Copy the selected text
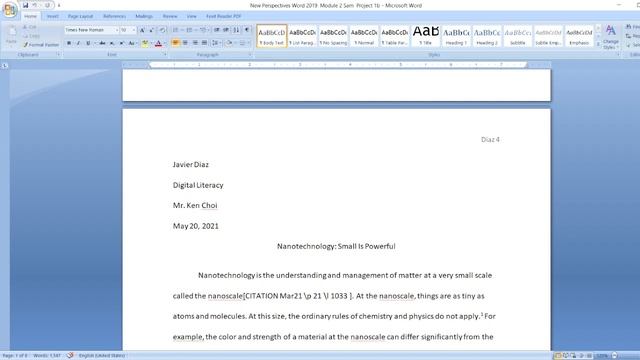640x360 pixels. point(31,36)
